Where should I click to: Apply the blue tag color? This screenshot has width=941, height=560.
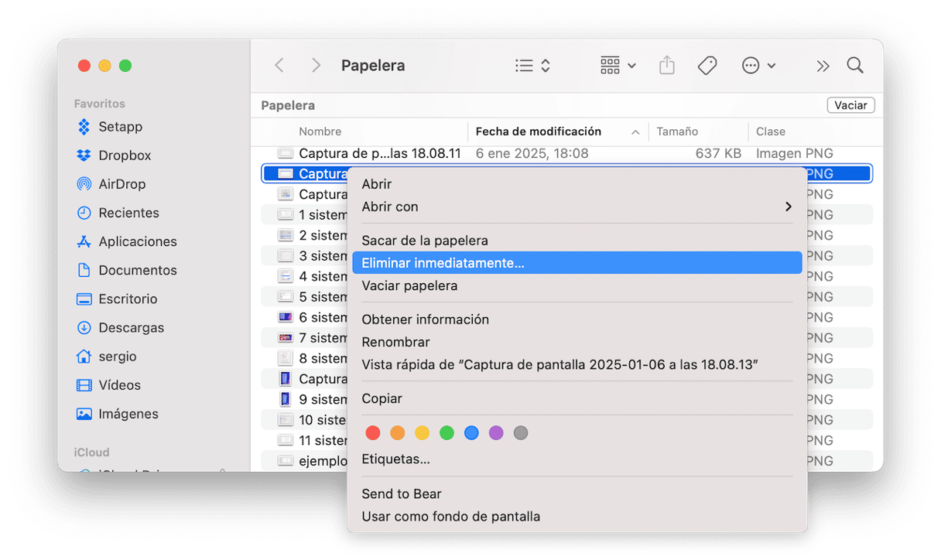coord(471,433)
